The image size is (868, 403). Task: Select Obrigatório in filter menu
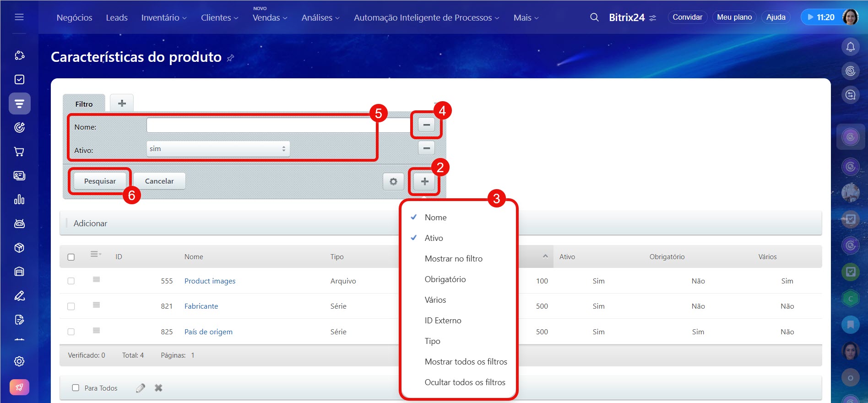click(445, 279)
